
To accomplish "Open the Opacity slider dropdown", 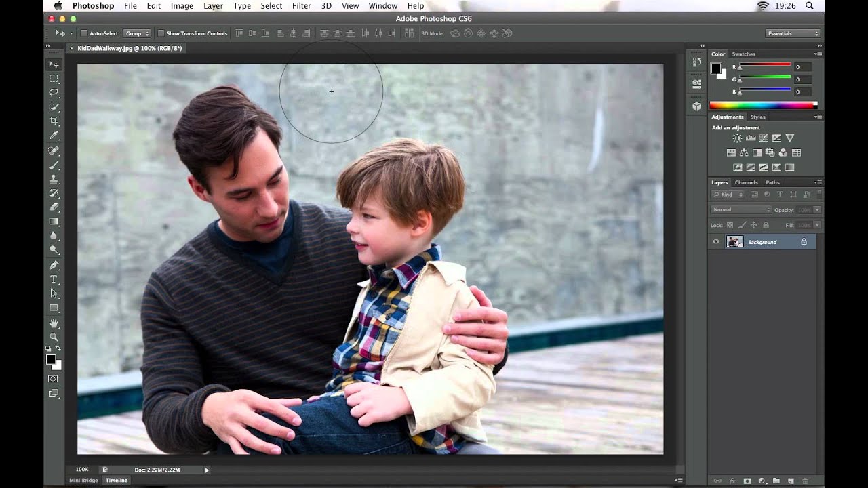I will pos(817,210).
